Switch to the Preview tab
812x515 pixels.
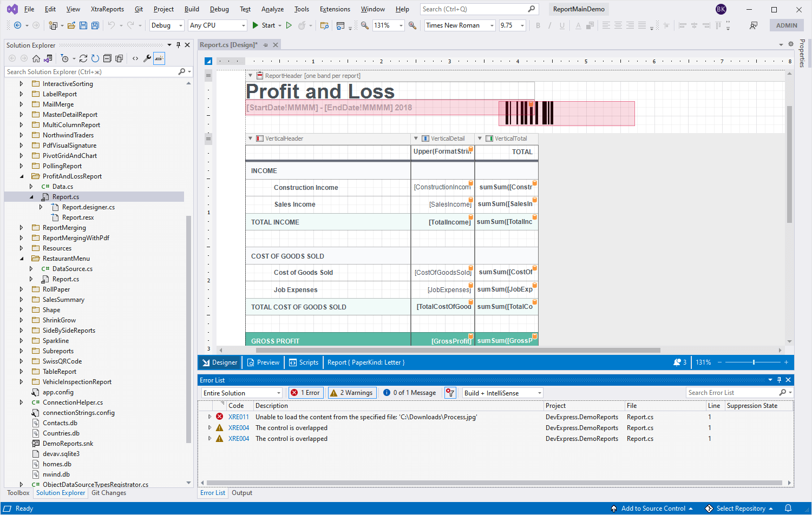[x=263, y=362]
